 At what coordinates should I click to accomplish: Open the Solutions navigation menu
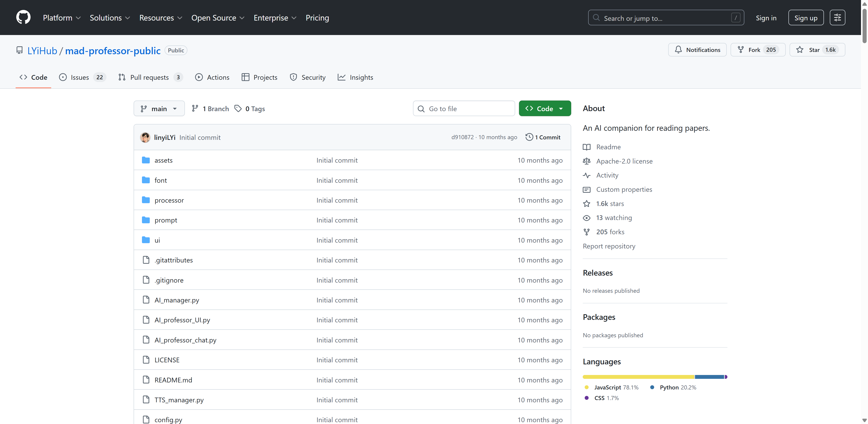(x=109, y=18)
